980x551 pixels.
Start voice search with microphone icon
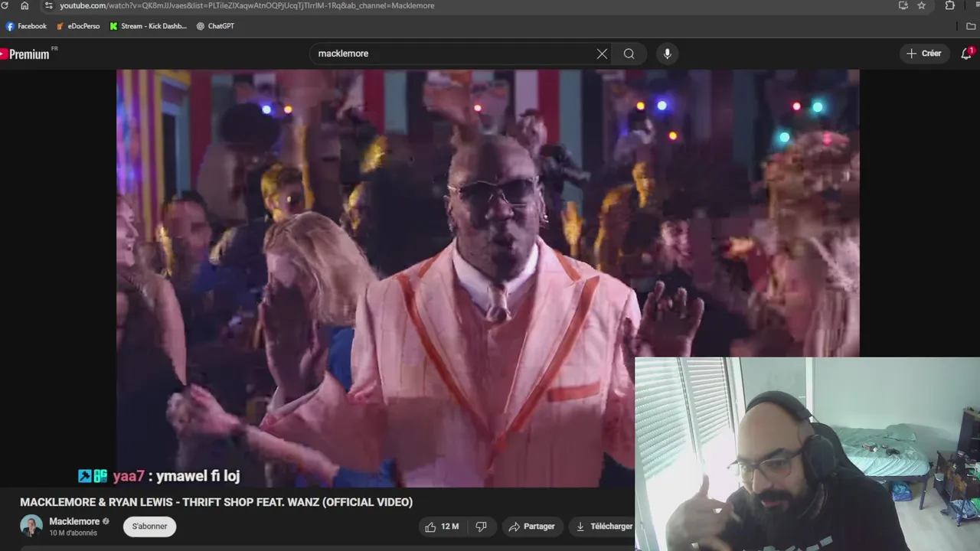(x=668, y=54)
